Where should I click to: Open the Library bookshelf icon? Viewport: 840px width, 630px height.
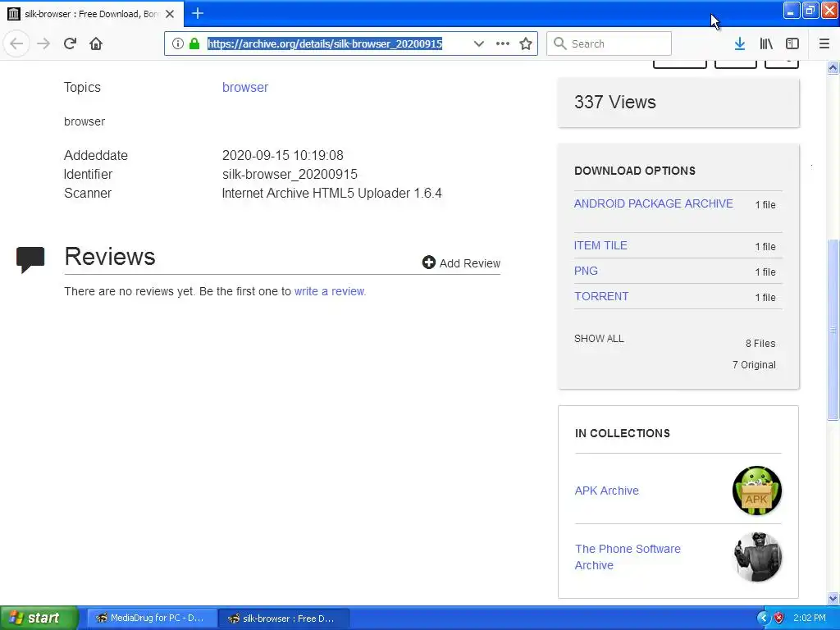click(766, 43)
